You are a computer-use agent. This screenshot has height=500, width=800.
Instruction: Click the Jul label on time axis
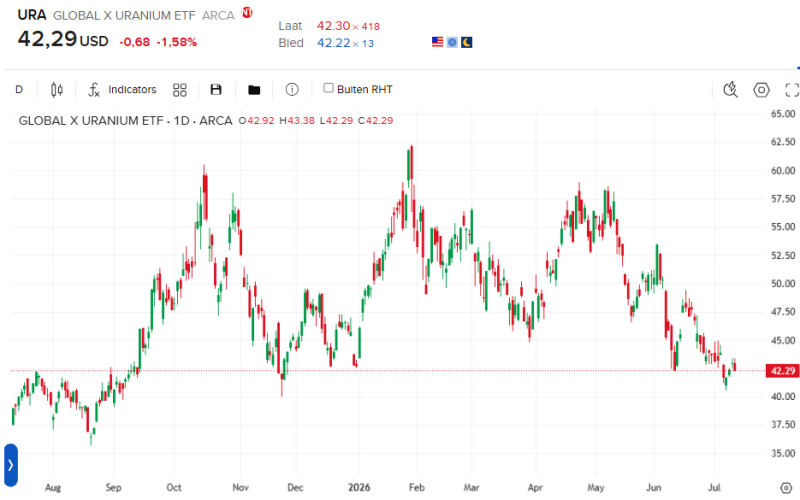click(x=714, y=487)
